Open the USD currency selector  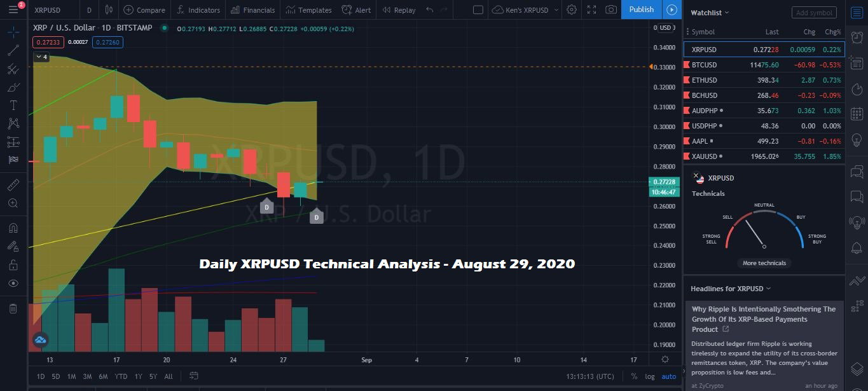[665, 27]
